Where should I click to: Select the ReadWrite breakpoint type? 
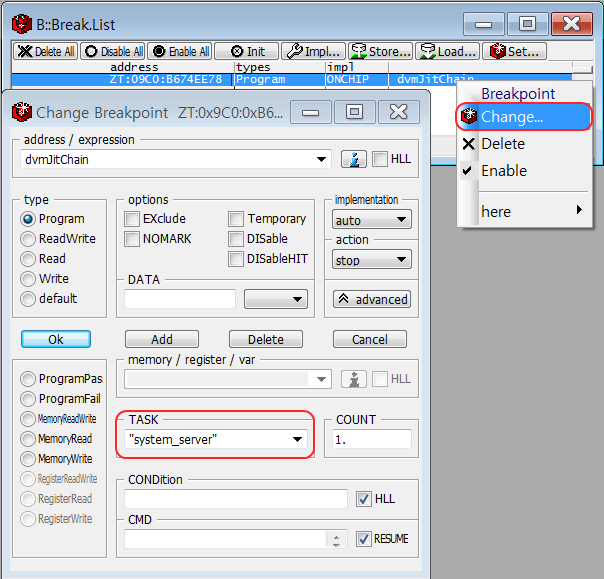[29, 239]
